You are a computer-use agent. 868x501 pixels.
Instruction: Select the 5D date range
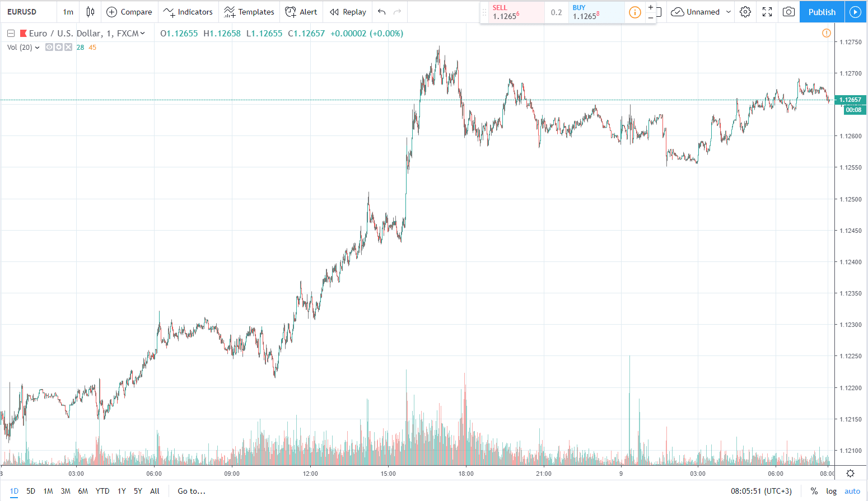[31, 491]
